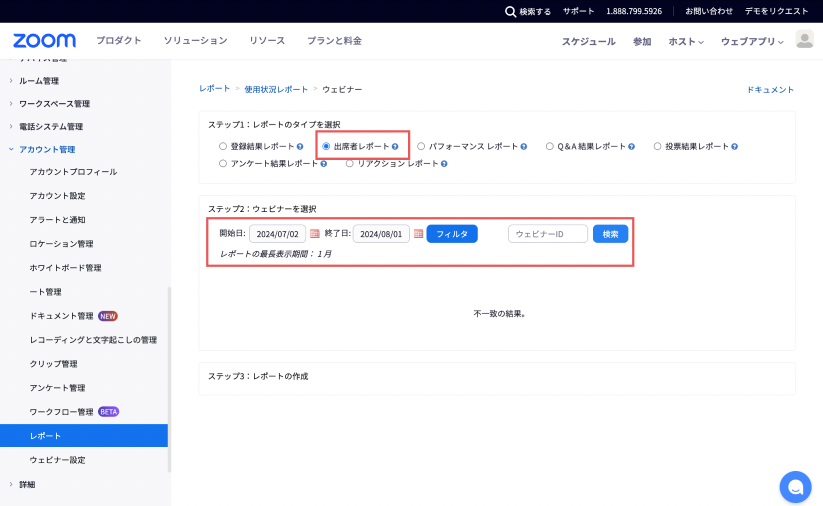Expand the ホスト dropdown menu
Screen dimensions: 823x506
[x=686, y=41]
